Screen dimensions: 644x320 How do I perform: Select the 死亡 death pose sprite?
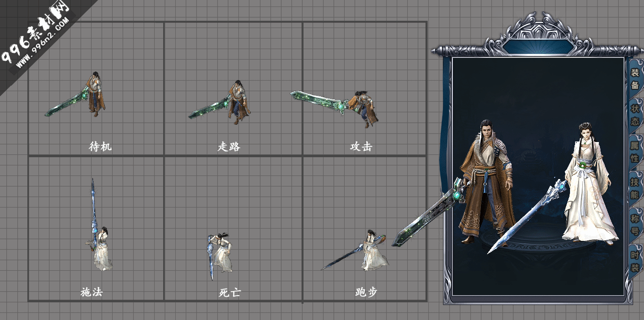tap(220, 256)
